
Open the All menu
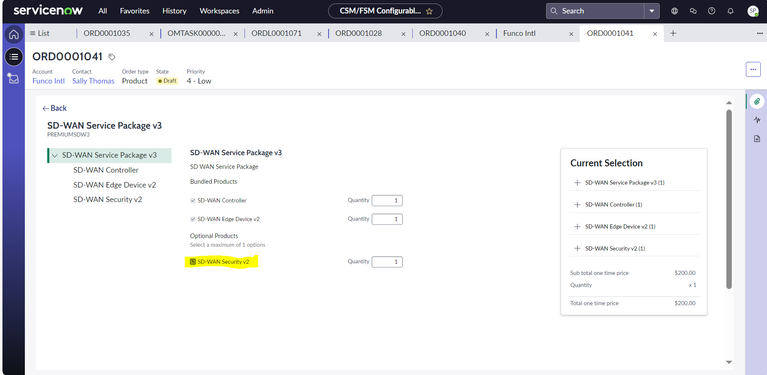click(x=103, y=11)
